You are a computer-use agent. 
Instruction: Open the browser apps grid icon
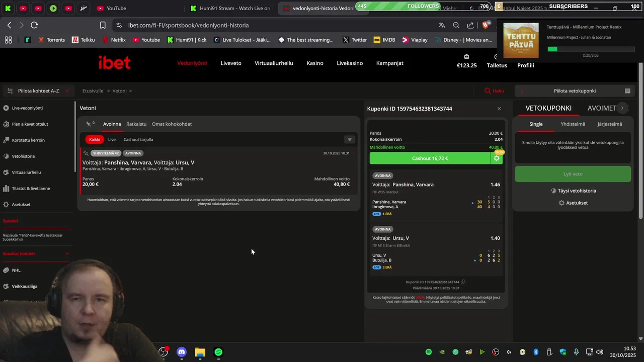pos(8,40)
